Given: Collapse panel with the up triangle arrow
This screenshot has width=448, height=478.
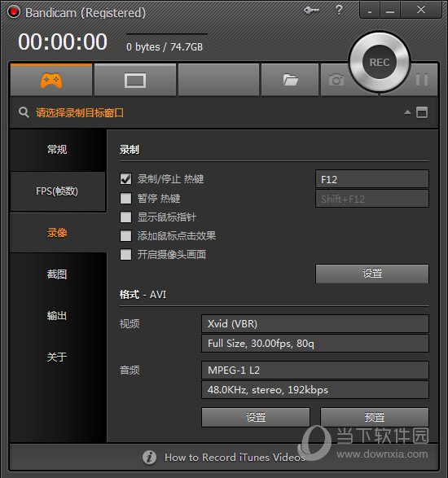Looking at the screenshot, I should (x=407, y=112).
